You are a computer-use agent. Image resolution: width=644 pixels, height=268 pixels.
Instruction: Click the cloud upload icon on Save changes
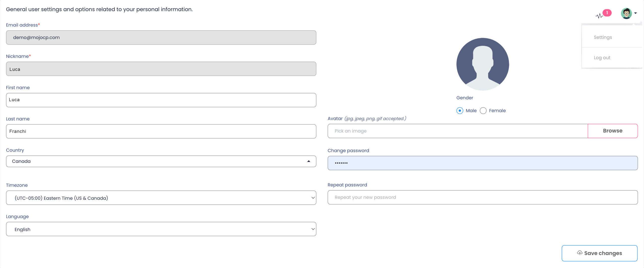(580, 253)
